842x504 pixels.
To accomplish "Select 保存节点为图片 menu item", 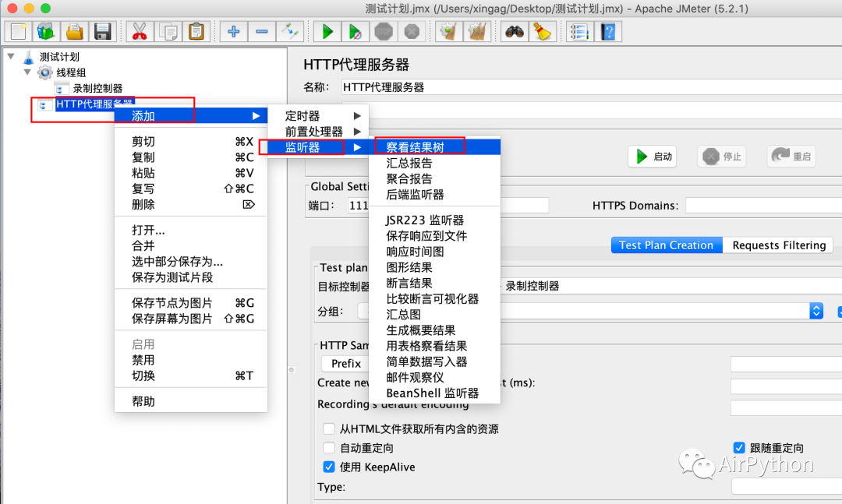I will tap(191, 303).
